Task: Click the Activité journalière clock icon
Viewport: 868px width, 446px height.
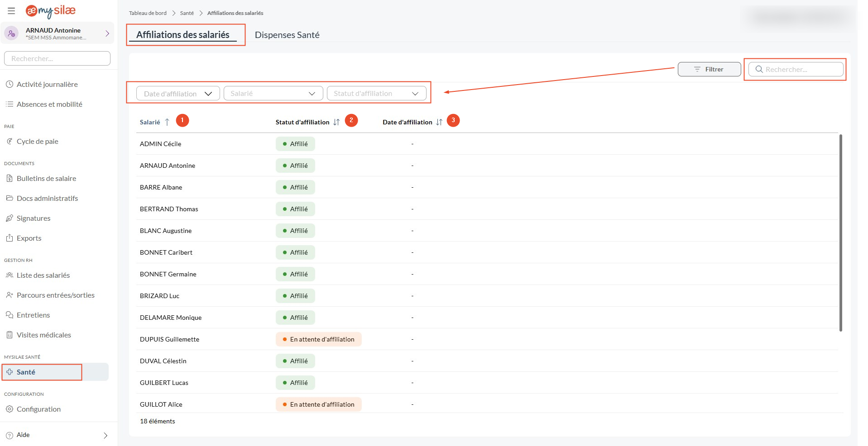Action: click(x=10, y=84)
